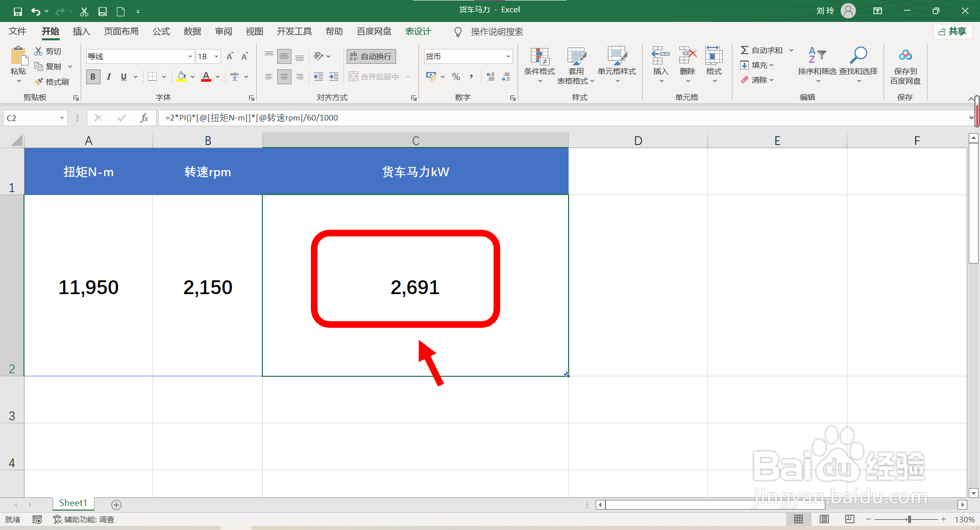Increase indent icon

click(x=334, y=77)
